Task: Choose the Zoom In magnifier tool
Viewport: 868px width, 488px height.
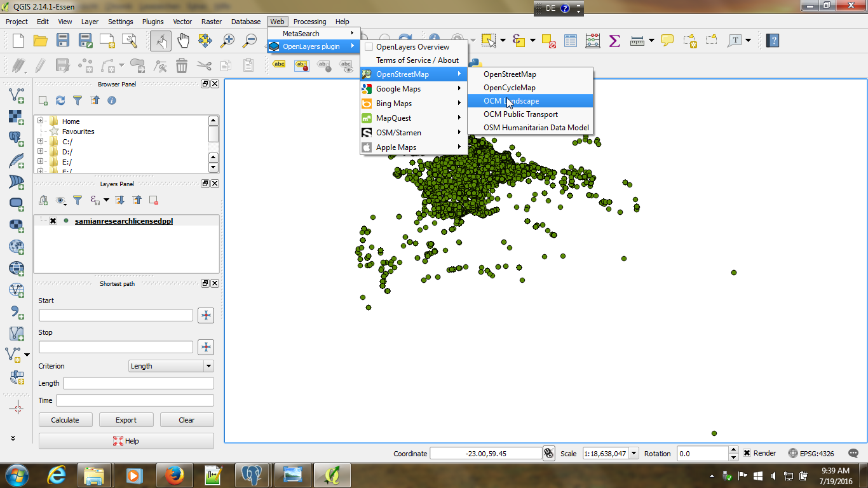Action: (227, 41)
